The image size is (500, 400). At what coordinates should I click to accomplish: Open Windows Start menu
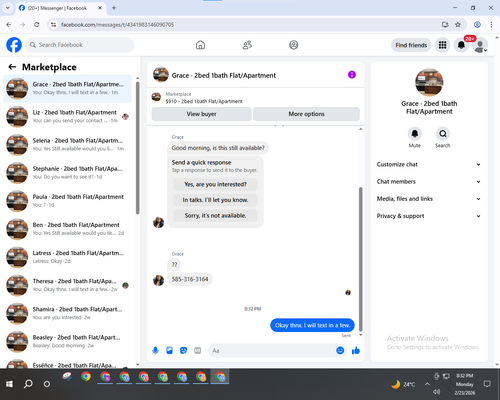(9, 384)
